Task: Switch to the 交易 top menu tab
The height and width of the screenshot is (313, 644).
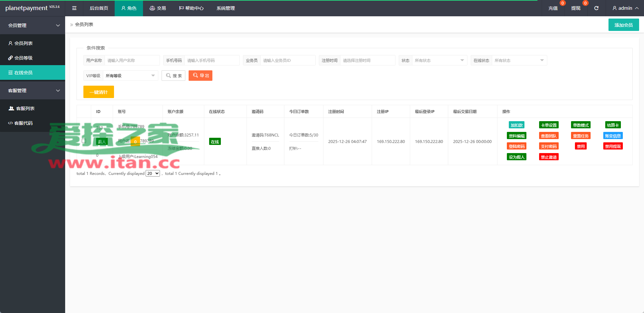Action: click(158, 8)
